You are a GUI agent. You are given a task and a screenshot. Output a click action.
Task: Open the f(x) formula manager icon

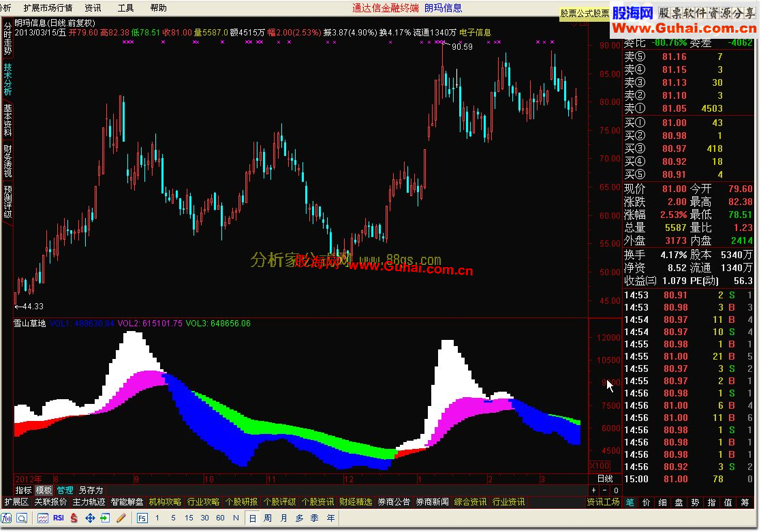6,518
